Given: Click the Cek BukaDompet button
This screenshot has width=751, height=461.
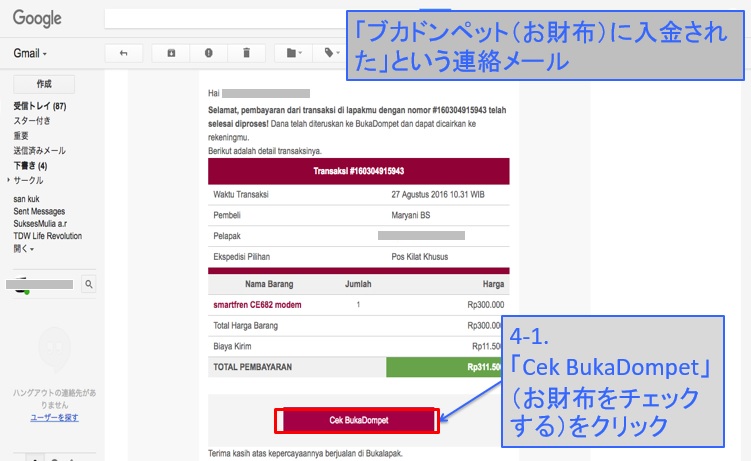Looking at the screenshot, I should pos(358,420).
